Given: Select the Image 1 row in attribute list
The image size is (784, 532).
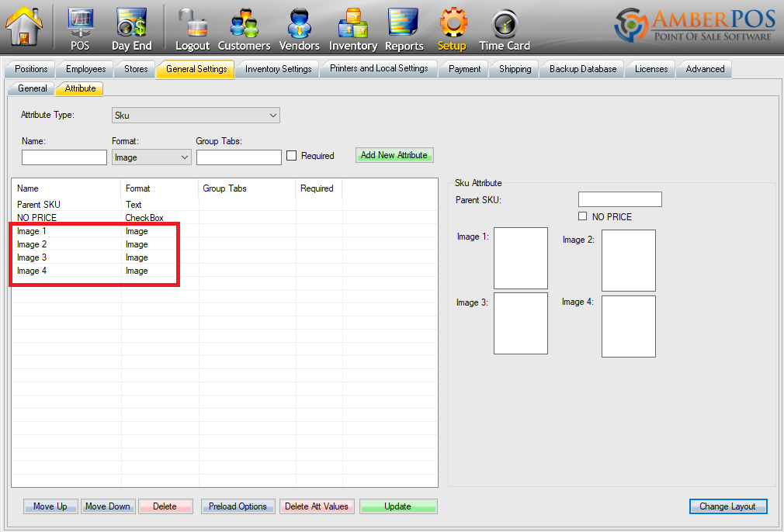Looking at the screenshot, I should (224, 231).
